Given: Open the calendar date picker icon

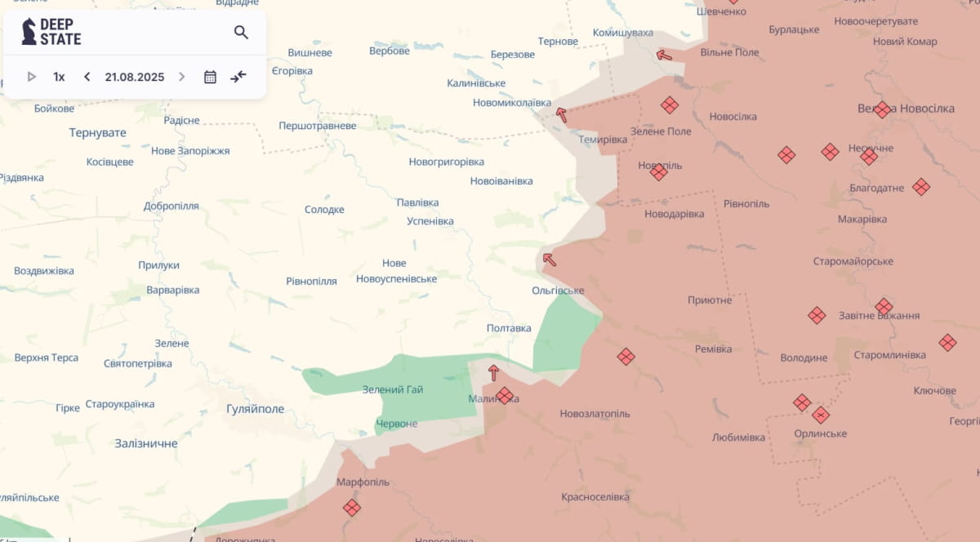Looking at the screenshot, I should 210,77.
